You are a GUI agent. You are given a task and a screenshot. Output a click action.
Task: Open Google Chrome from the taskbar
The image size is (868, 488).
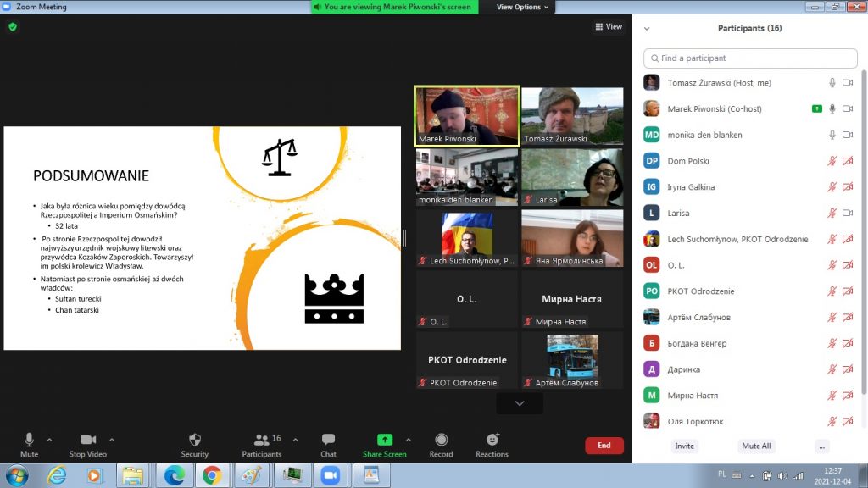[x=211, y=475]
